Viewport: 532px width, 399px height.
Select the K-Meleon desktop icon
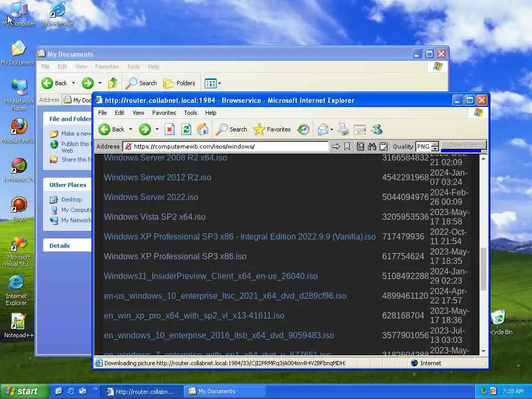click(x=18, y=170)
